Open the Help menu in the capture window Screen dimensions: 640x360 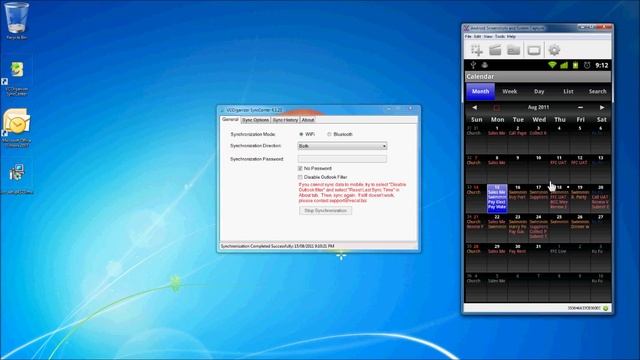(x=511, y=36)
